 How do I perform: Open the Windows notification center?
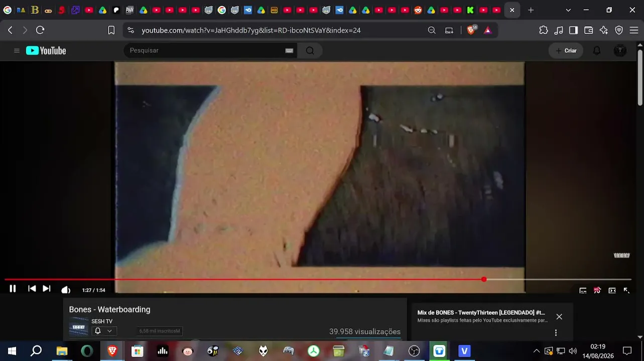tap(627, 351)
